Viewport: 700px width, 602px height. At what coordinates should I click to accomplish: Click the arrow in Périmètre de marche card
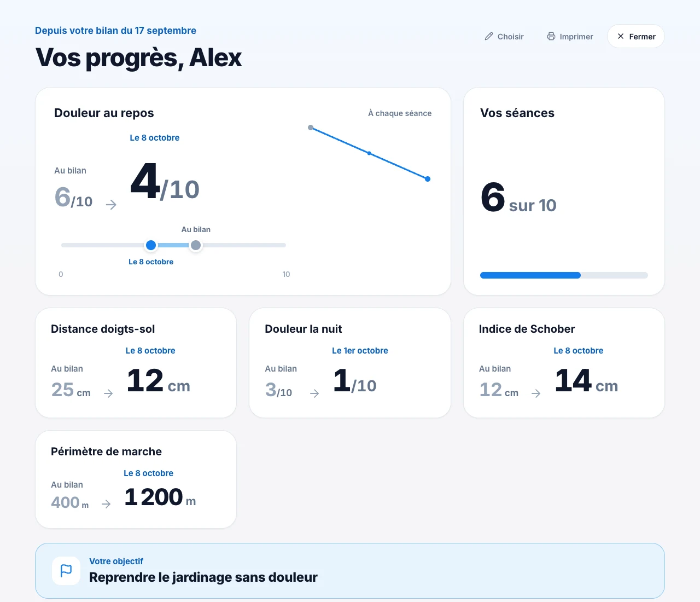pos(106,504)
